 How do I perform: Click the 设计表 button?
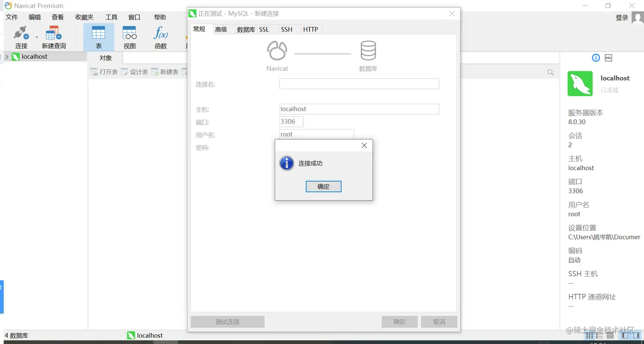pyautogui.click(x=135, y=72)
